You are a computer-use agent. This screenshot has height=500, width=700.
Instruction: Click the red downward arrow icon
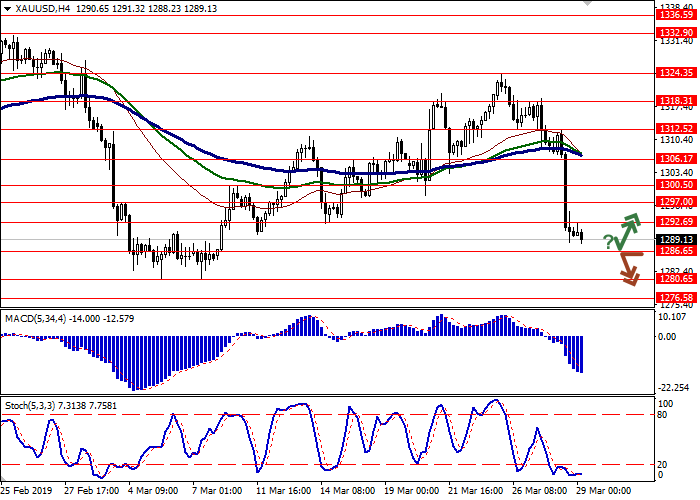[x=629, y=267]
